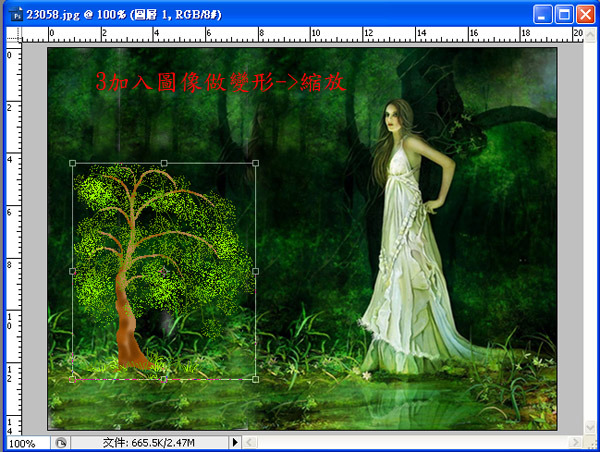Image resolution: width=600 pixels, height=452 pixels.
Task: Minimize the 23058.jpg document window
Action: pyautogui.click(x=542, y=15)
